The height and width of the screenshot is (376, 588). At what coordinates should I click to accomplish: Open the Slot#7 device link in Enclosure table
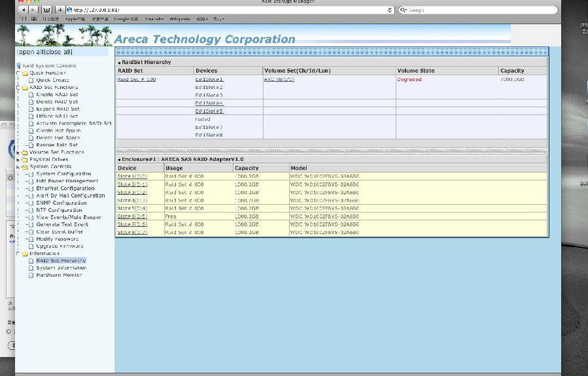(132, 224)
